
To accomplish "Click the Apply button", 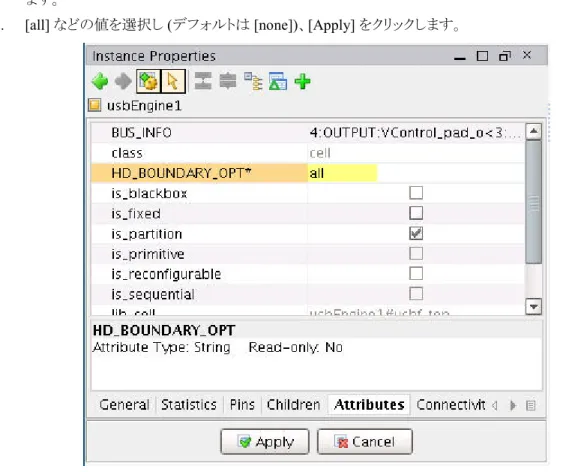I will point(265,442).
